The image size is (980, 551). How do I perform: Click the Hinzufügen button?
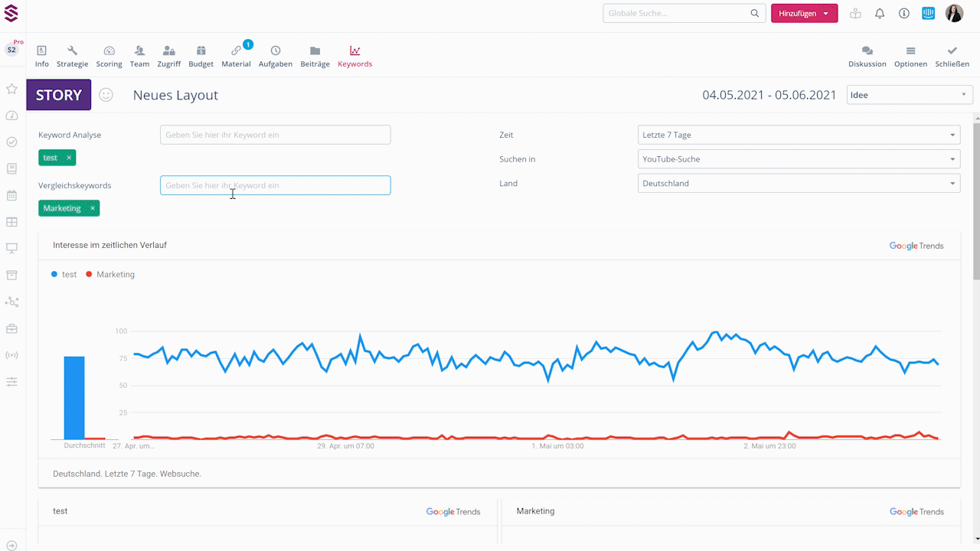click(804, 13)
